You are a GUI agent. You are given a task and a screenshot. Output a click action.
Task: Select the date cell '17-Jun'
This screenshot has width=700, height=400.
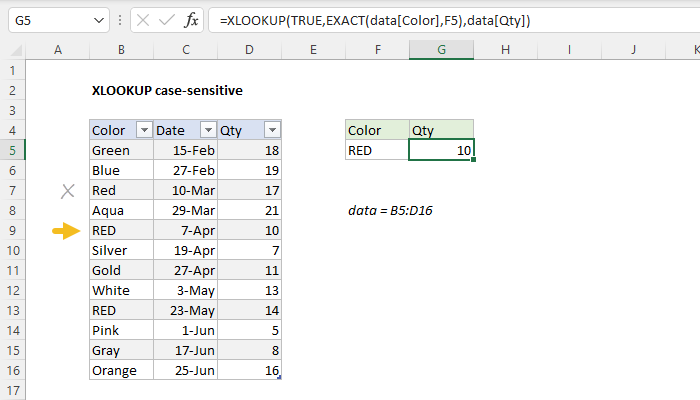[x=185, y=350]
